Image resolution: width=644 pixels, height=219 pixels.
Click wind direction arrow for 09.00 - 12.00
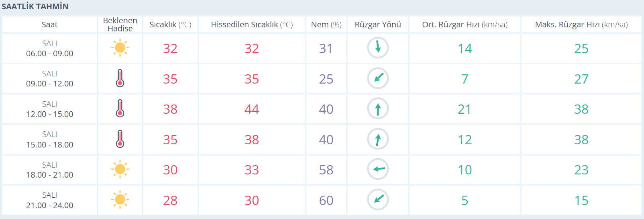point(378,78)
